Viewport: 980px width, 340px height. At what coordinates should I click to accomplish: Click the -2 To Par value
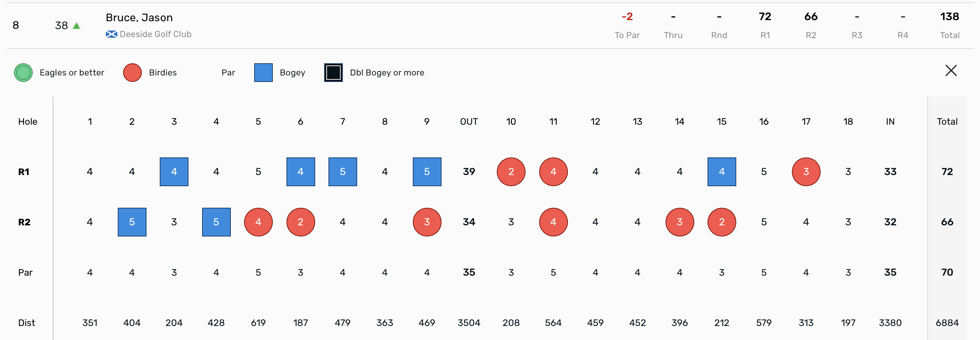click(x=627, y=17)
